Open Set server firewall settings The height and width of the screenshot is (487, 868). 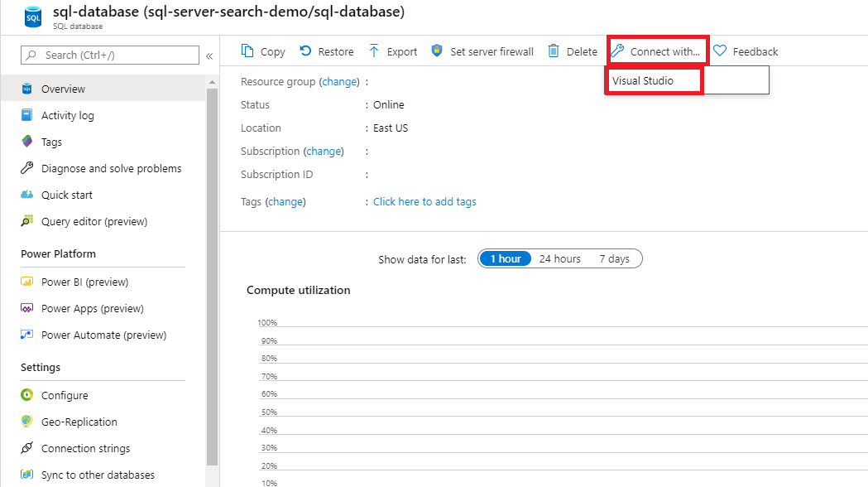tap(482, 51)
